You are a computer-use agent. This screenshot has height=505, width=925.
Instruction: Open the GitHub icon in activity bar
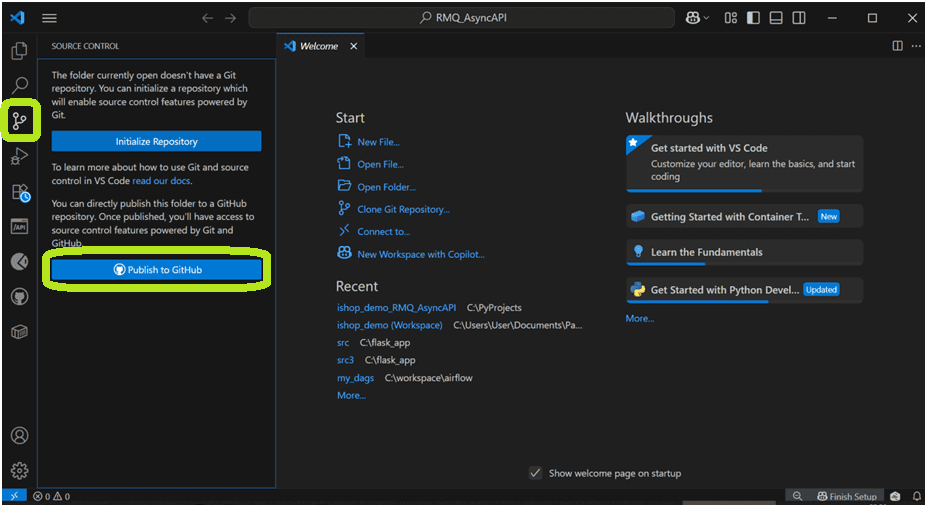click(x=19, y=296)
